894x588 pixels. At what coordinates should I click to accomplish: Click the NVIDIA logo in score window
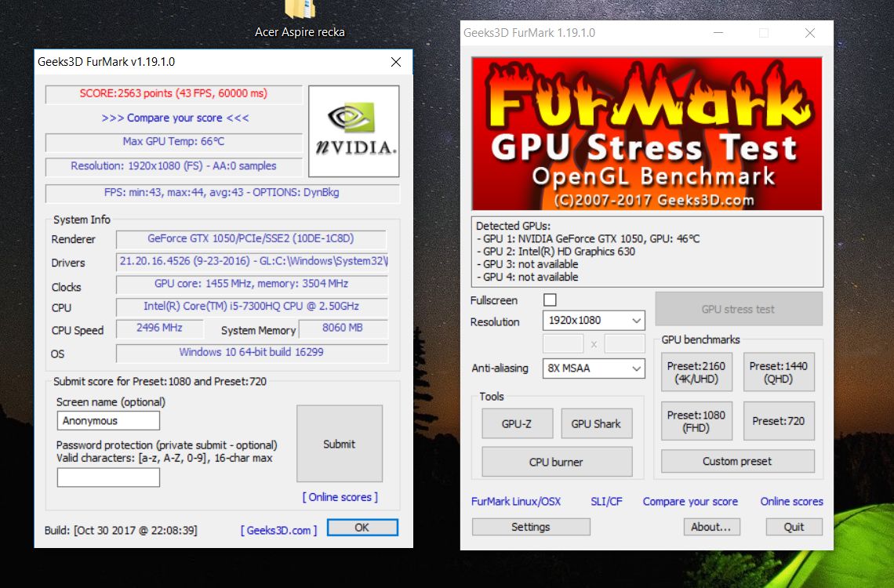[354, 131]
